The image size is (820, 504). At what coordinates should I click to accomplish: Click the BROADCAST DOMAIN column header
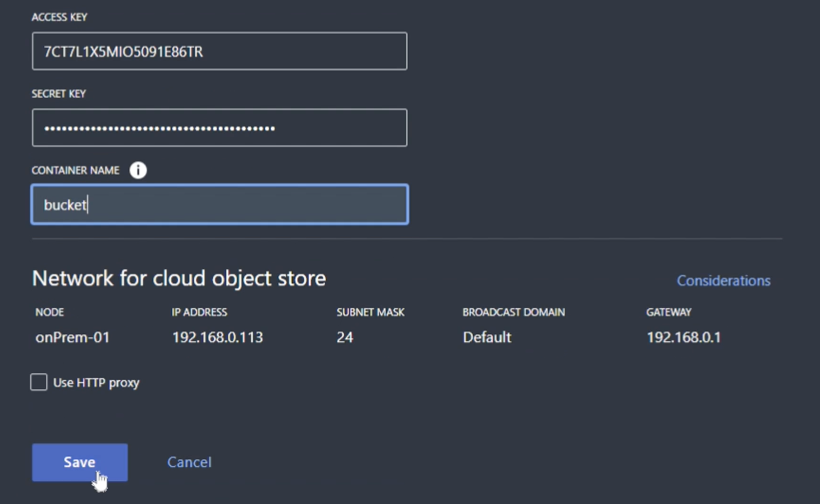[513, 312]
